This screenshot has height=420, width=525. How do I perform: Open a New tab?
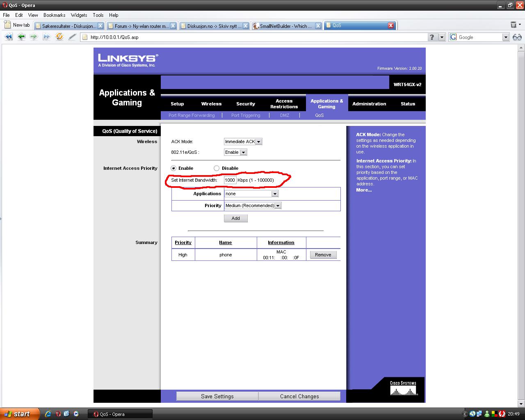coord(17,25)
